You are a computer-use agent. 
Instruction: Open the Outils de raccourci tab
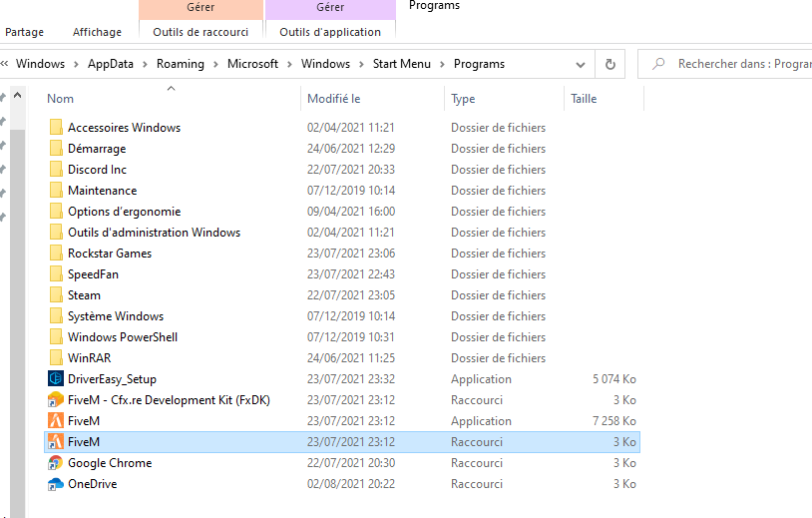tap(201, 32)
